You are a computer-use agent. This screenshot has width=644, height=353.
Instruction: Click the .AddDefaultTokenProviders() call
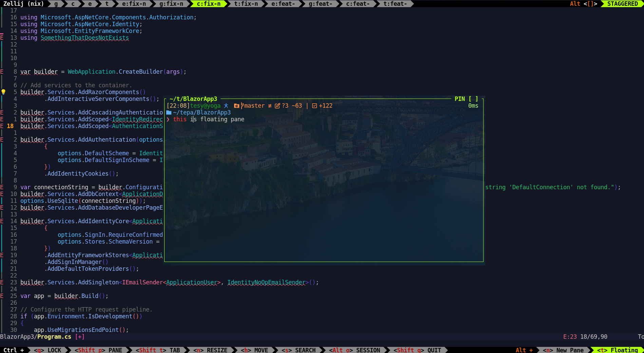point(92,269)
